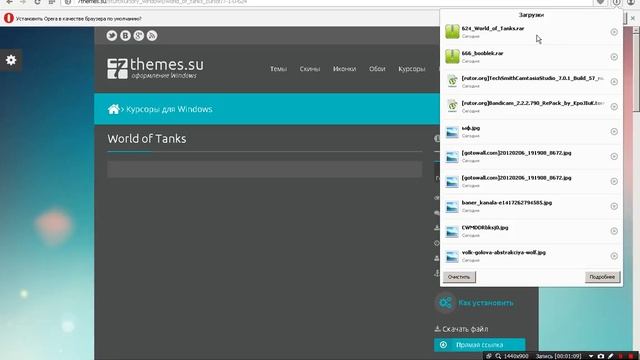Image resolution: width=640 pixels, height=360 pixels.
Task: Open Bandicam RePack torrent entry
Action: pyautogui.click(x=531, y=107)
